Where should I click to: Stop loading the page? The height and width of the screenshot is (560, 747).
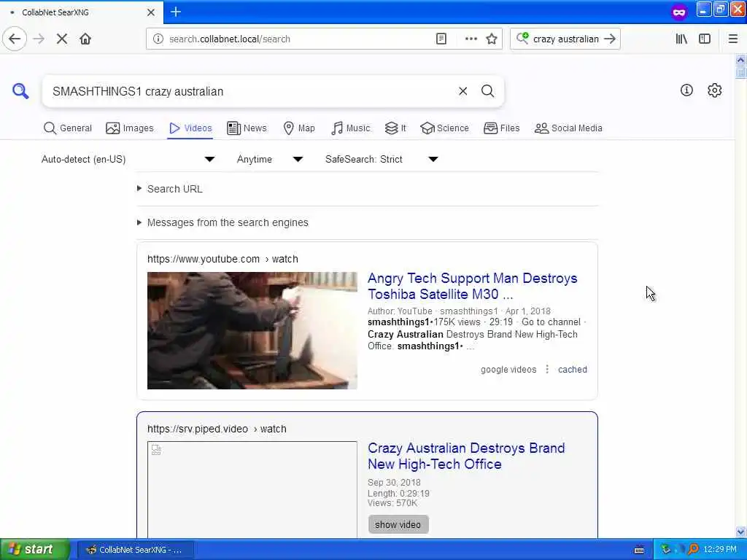pyautogui.click(x=62, y=39)
